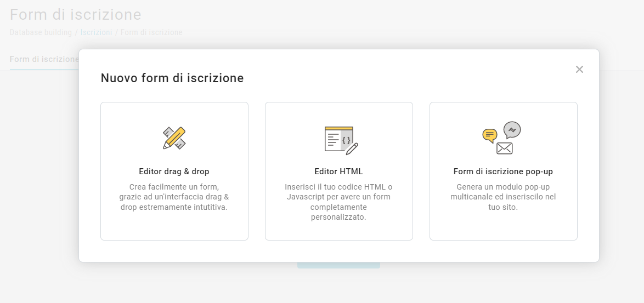The height and width of the screenshot is (303, 644).
Task: Click the pencil and ruler icon
Action: 174,138
